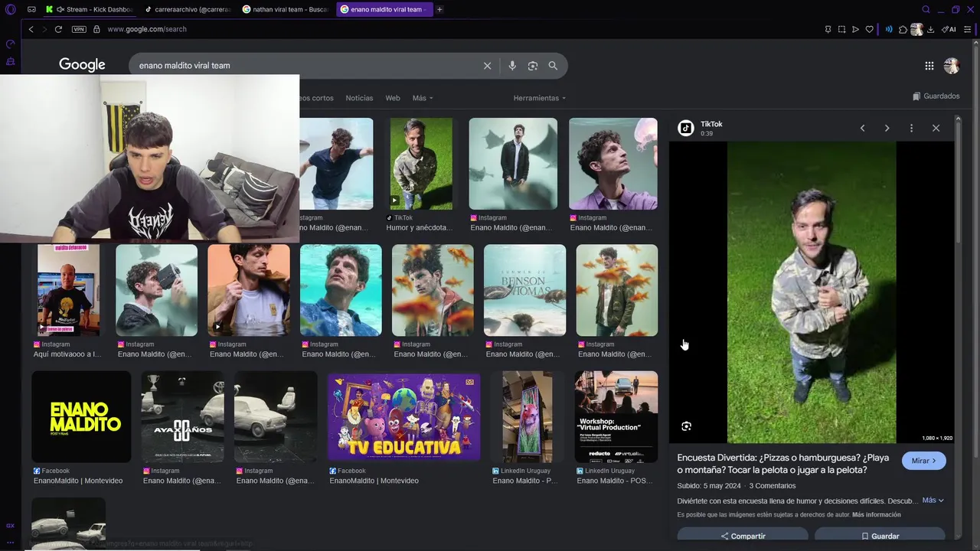Open the tab search magnifier icon

pos(926,9)
